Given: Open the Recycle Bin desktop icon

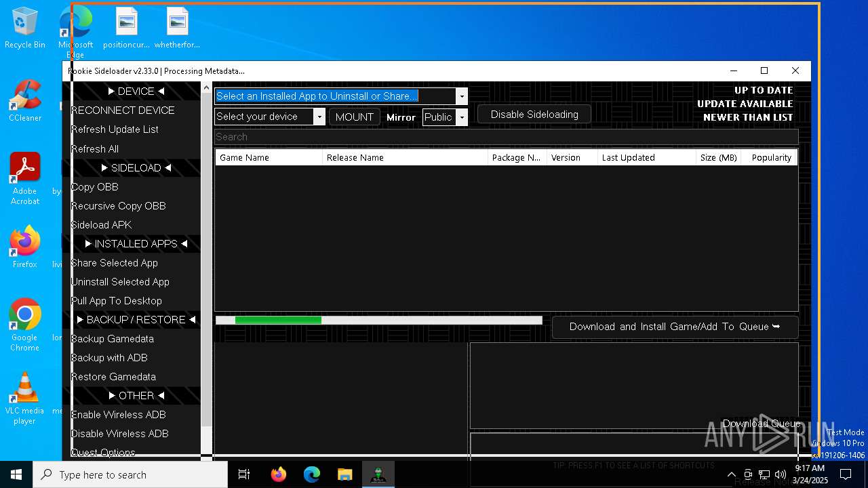Looking at the screenshot, I should (x=25, y=28).
